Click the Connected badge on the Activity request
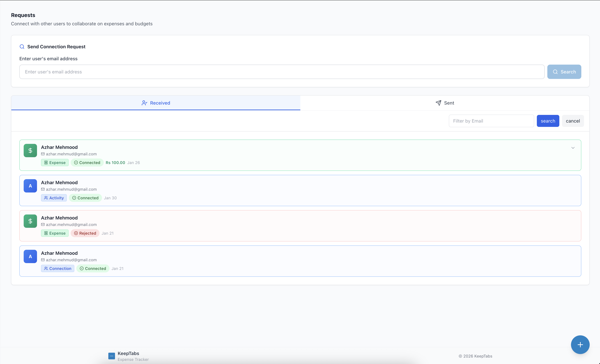Image resolution: width=600 pixels, height=364 pixels. (x=85, y=198)
